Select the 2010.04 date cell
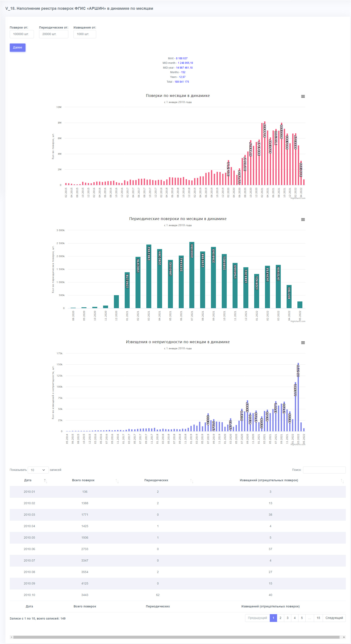The image size is (351, 644). (x=29, y=526)
